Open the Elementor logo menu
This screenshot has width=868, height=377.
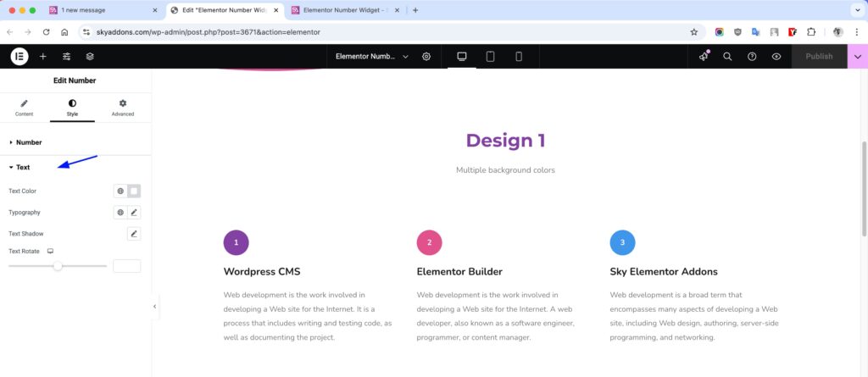pyautogui.click(x=19, y=57)
